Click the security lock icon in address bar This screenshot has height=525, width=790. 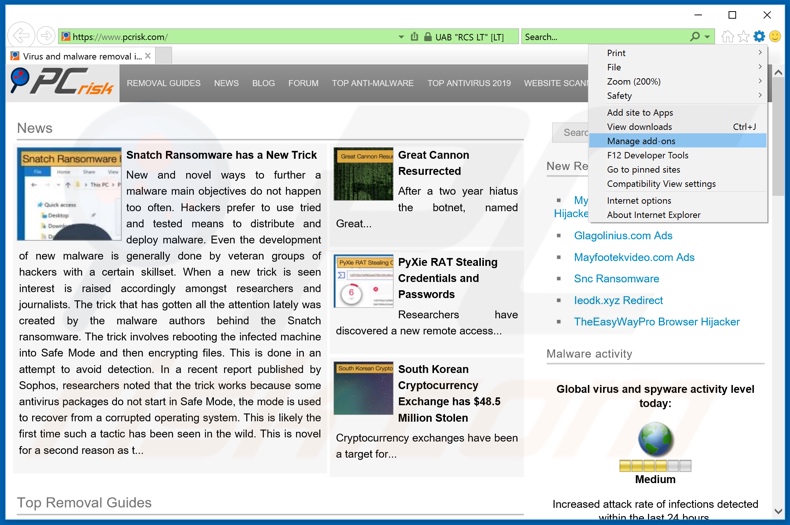(427, 37)
